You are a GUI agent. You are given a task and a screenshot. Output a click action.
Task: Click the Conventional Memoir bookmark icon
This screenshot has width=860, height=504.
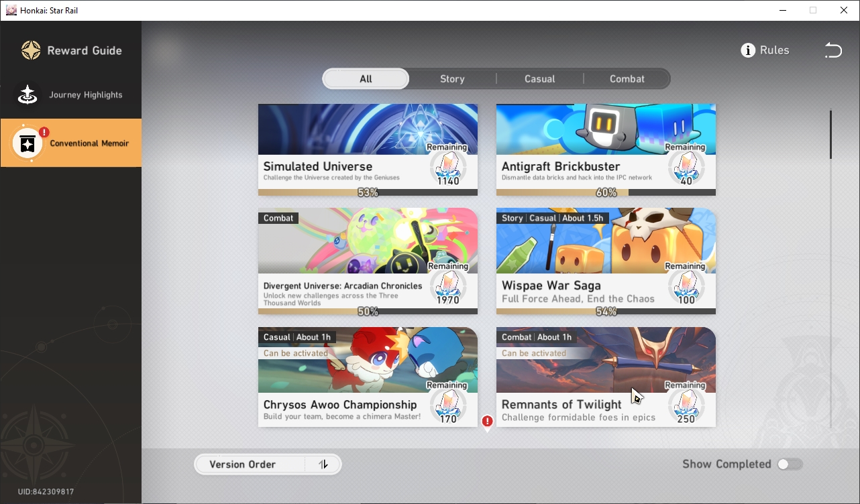tap(28, 143)
